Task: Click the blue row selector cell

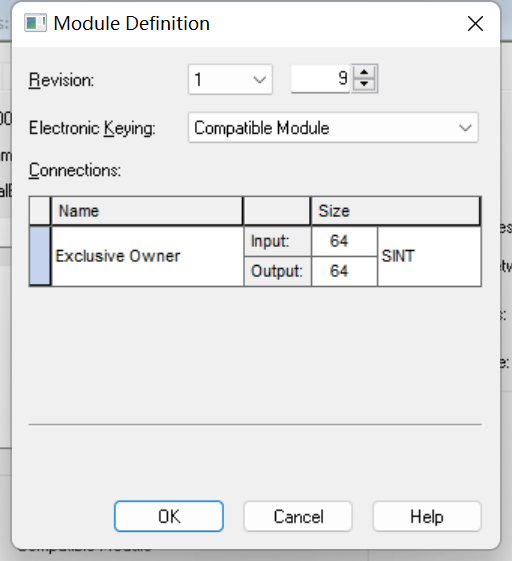Action: (x=40, y=256)
